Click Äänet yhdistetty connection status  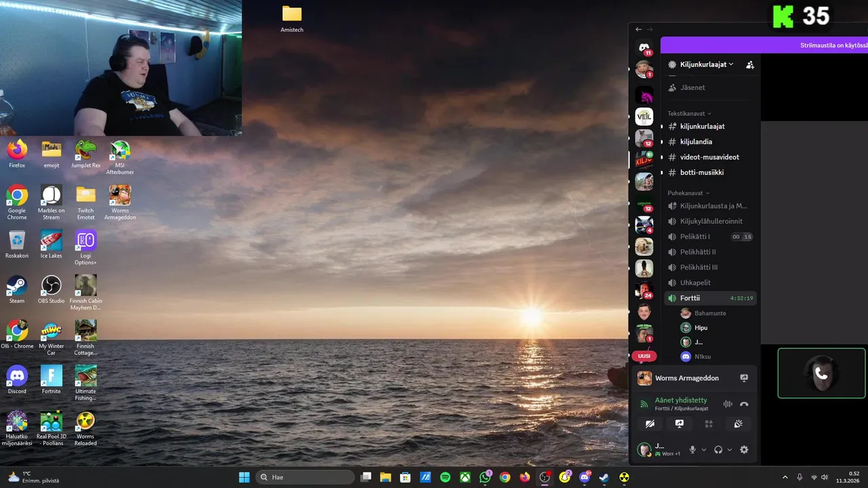pyautogui.click(x=681, y=400)
